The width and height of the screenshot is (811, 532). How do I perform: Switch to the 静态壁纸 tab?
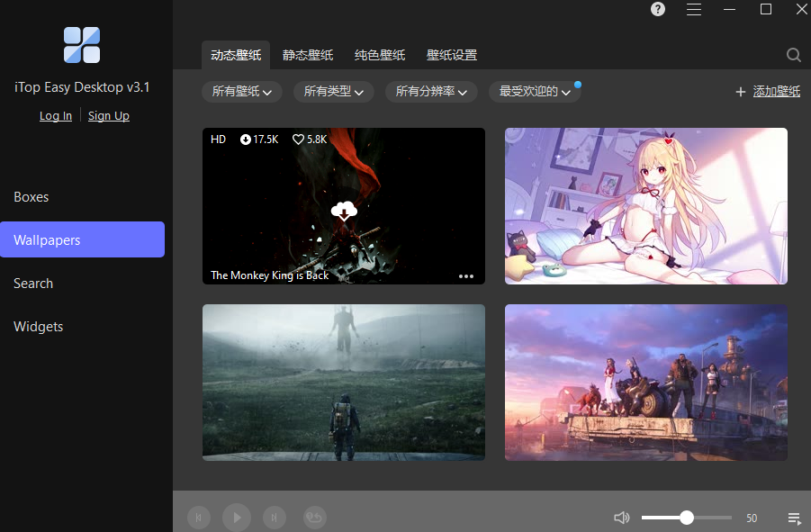tap(308, 55)
